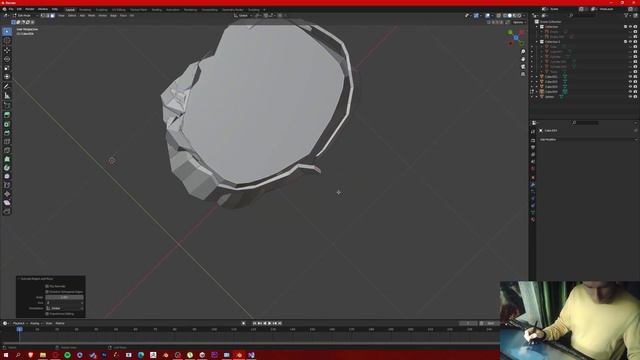
Task: Open the timeline Keying dropdown
Action: [x=36, y=323]
